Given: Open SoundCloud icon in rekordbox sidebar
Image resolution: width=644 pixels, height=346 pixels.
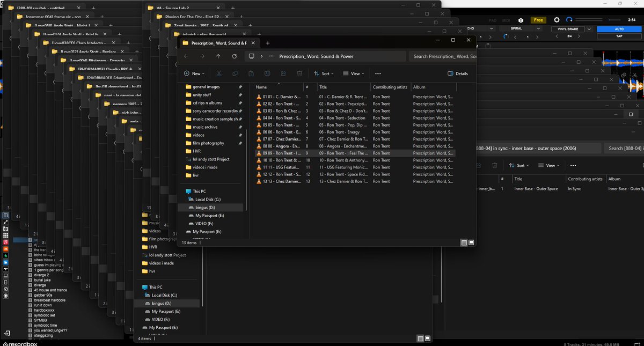Looking at the screenshot, I should point(6,249).
